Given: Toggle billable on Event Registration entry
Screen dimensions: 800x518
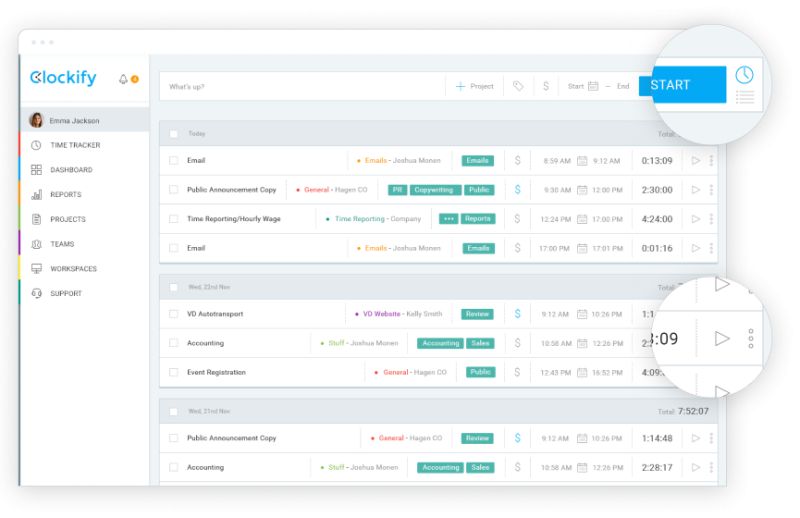Looking at the screenshot, I should 517,372.
